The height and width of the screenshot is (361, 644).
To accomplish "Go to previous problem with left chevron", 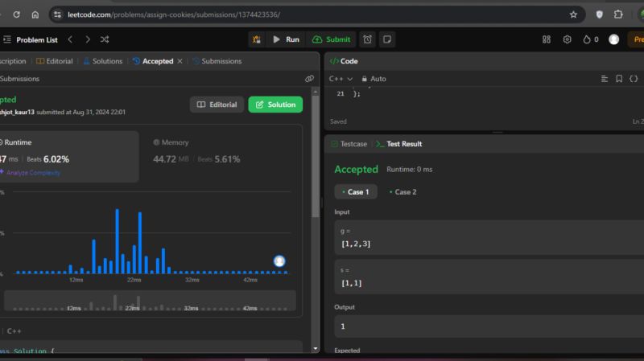I will click(70, 39).
